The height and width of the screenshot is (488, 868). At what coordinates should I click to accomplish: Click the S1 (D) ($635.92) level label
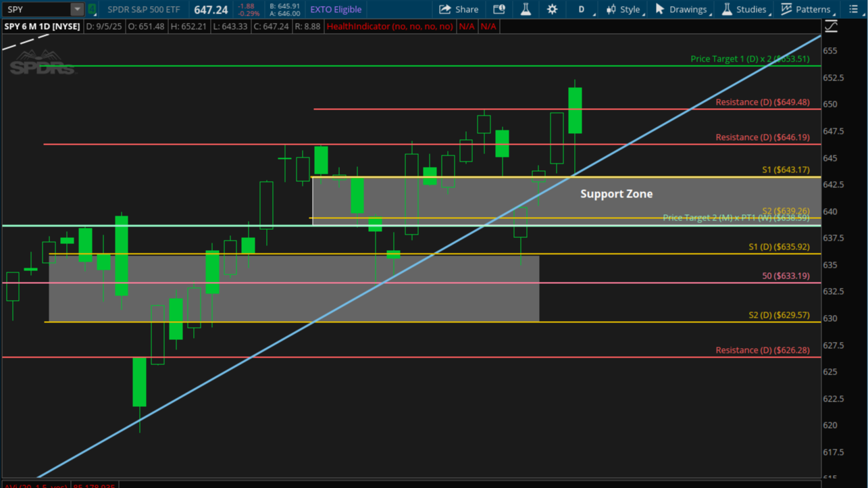click(779, 247)
